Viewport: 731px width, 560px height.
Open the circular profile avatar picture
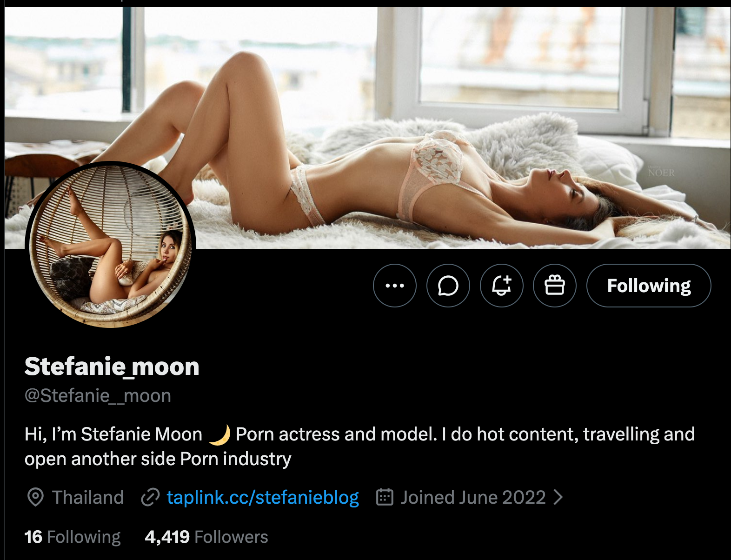[x=111, y=245]
